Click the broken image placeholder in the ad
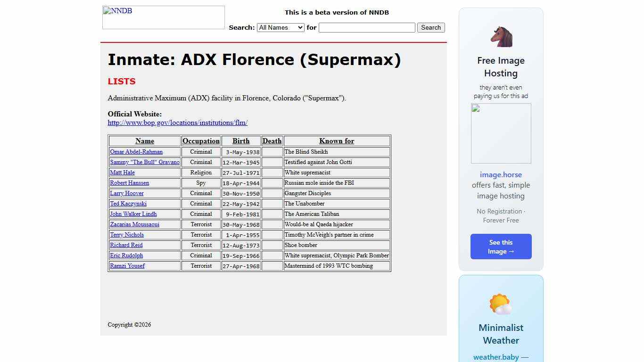This screenshot has height=362, width=644. 501,133
